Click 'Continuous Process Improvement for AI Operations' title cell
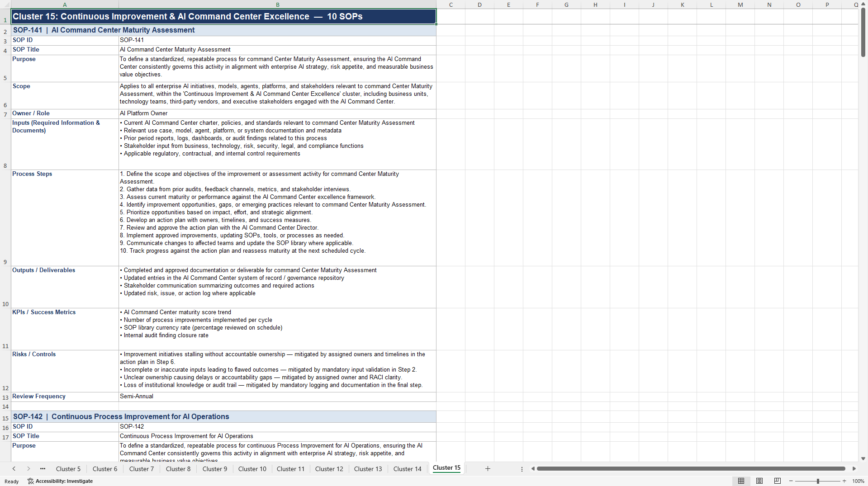The image size is (868, 486). click(277, 436)
